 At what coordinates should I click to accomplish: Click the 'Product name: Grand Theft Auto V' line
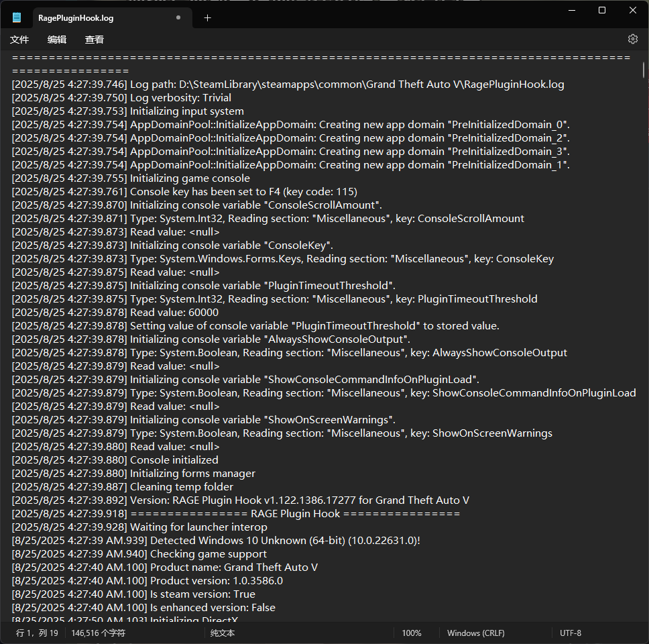click(x=165, y=568)
